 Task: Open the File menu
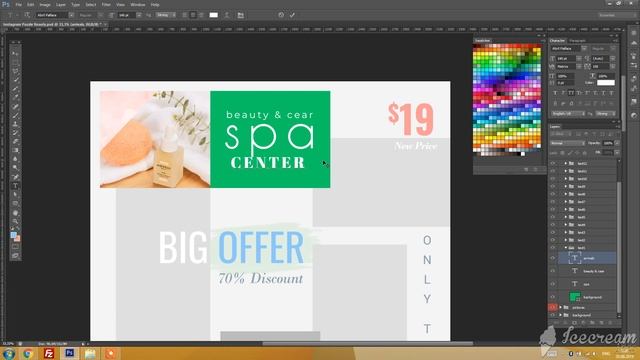point(18,4)
